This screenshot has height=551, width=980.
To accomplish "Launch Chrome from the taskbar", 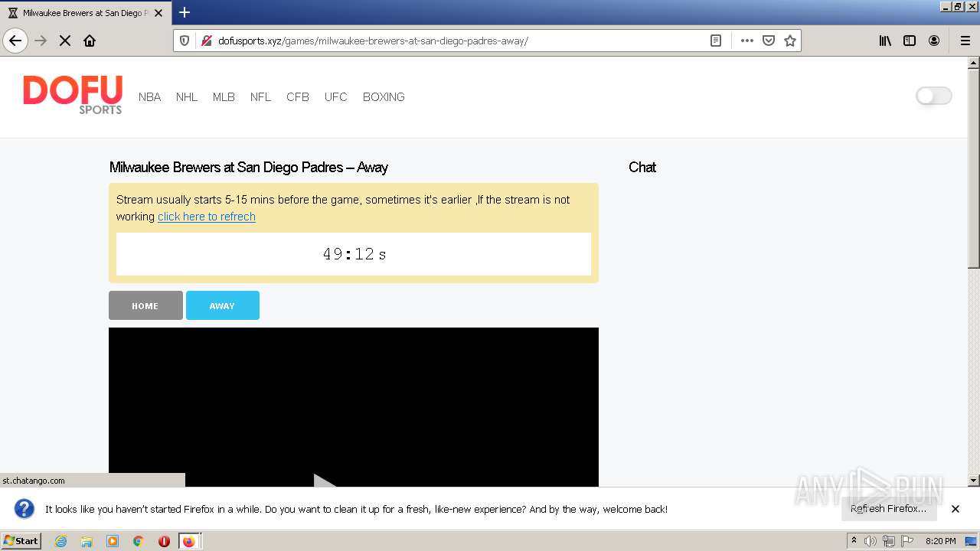I will click(138, 541).
